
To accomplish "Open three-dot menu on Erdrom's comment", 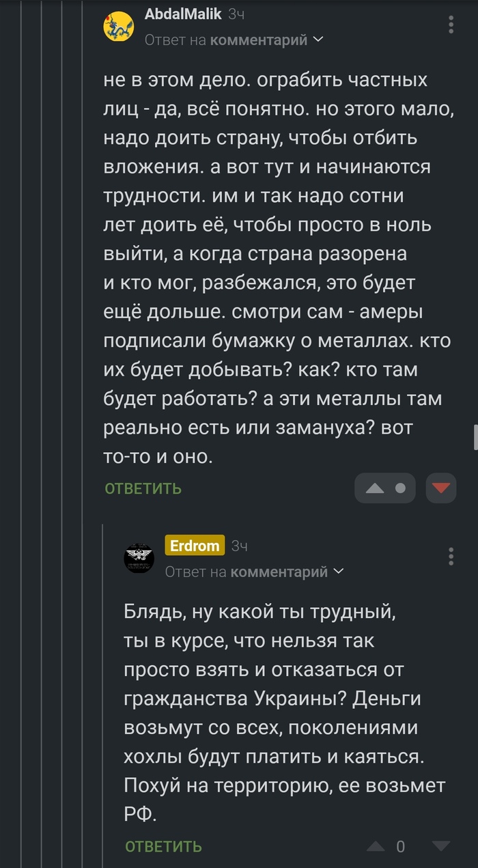I will click(x=451, y=556).
